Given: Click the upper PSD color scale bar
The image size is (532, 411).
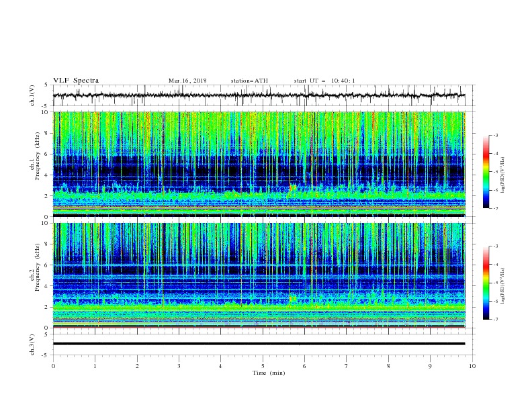Looking at the screenshot, I should click(486, 172).
